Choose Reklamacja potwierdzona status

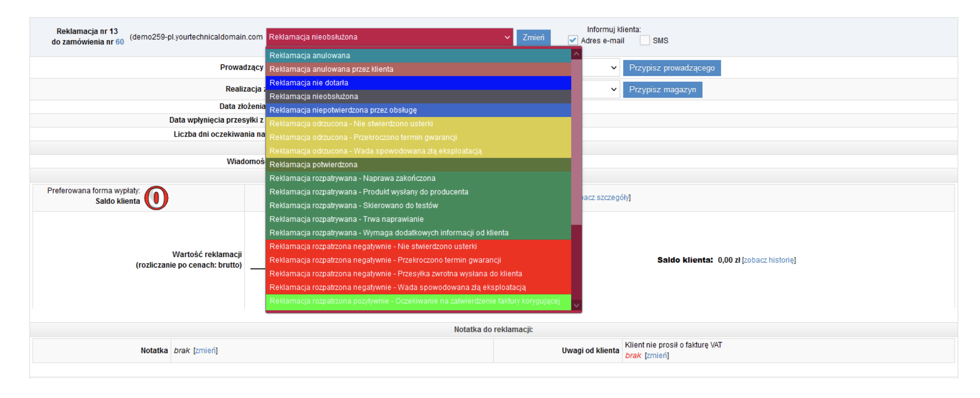(418, 165)
